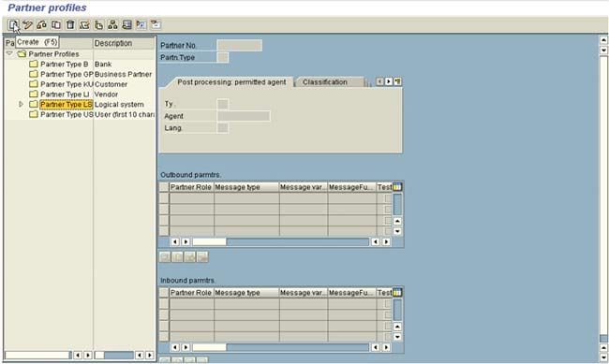Open the Outbound parmtrs table settings icon
This screenshot has height=364, width=609.
coord(397,187)
